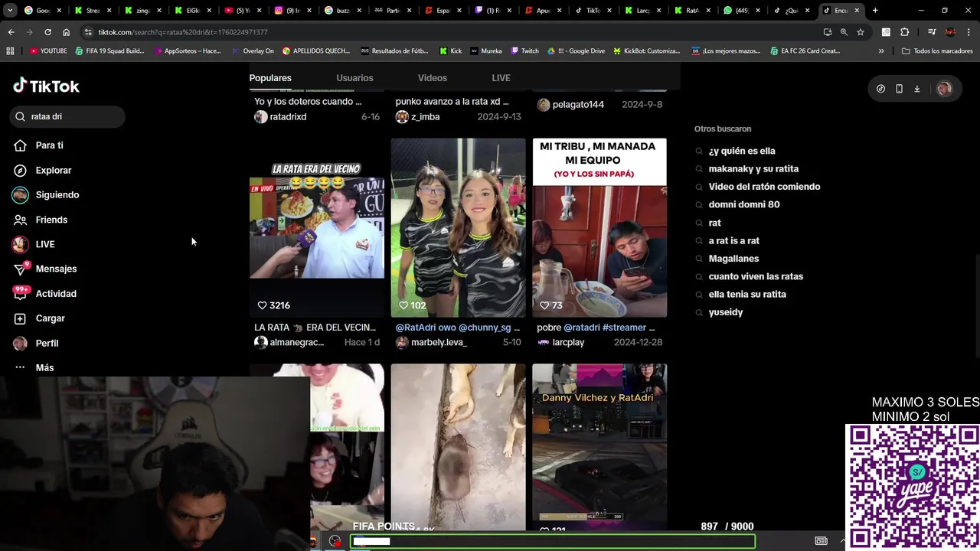Viewport: 980px width, 551px height.
Task: Open the Twitch bookmark
Action: 524,51
